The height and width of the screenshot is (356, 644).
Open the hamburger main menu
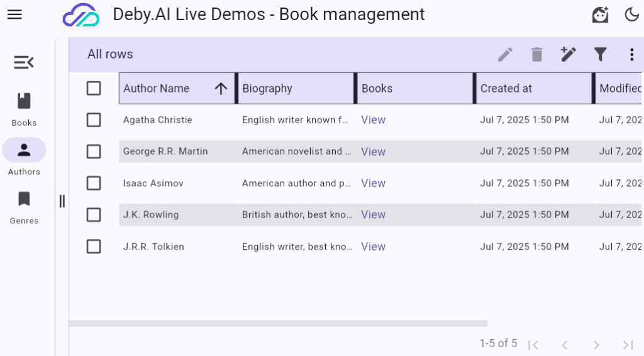[x=14, y=14]
